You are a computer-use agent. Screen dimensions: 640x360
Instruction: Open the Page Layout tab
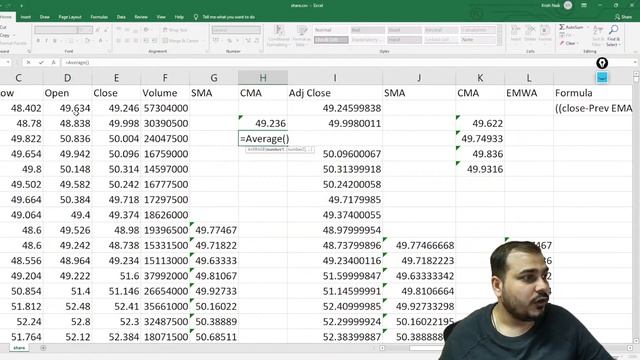[x=70, y=17]
